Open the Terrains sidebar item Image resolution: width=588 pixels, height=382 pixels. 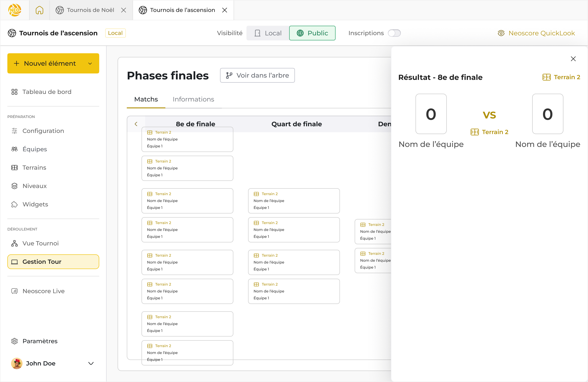point(34,168)
